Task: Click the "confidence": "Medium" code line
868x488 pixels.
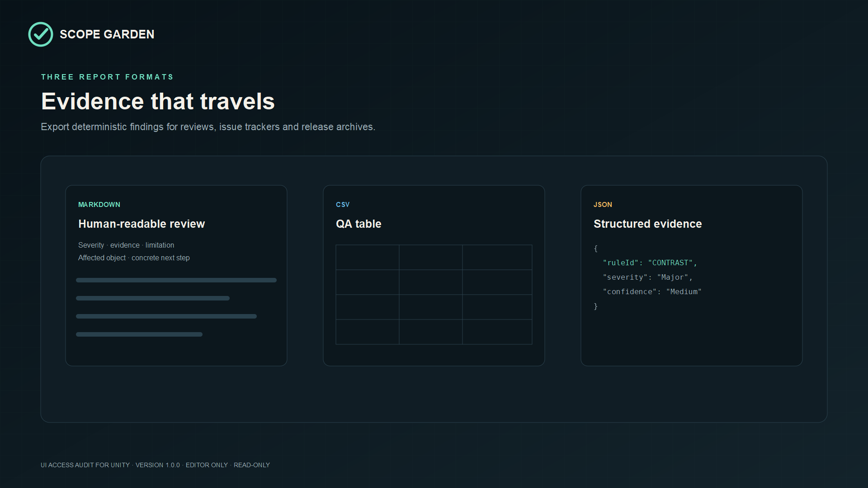Action: click(x=652, y=292)
